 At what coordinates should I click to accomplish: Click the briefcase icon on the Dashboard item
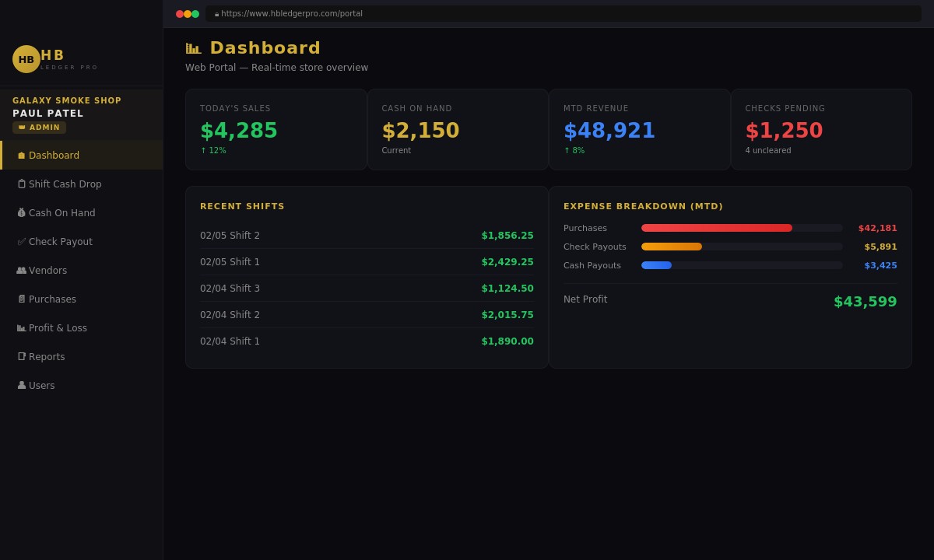click(22, 155)
